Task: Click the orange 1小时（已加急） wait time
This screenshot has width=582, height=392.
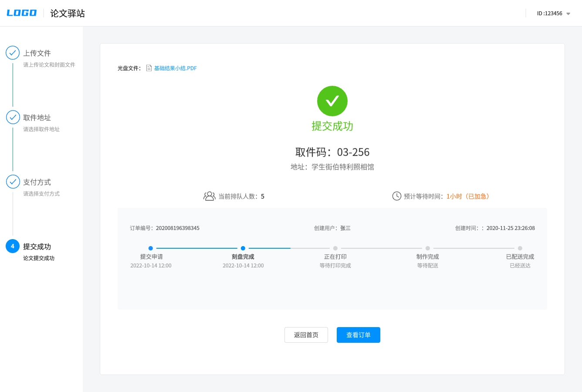Action: point(469,196)
